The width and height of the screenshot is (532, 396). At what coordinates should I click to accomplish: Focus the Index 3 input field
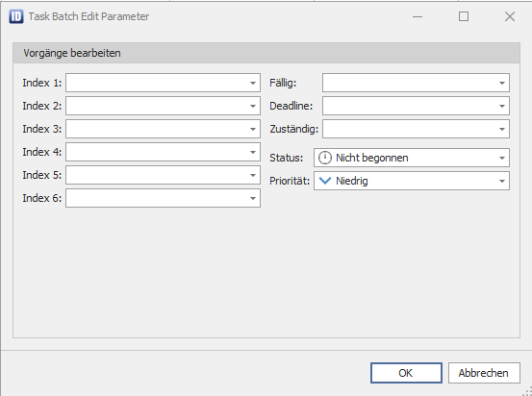coord(163,129)
